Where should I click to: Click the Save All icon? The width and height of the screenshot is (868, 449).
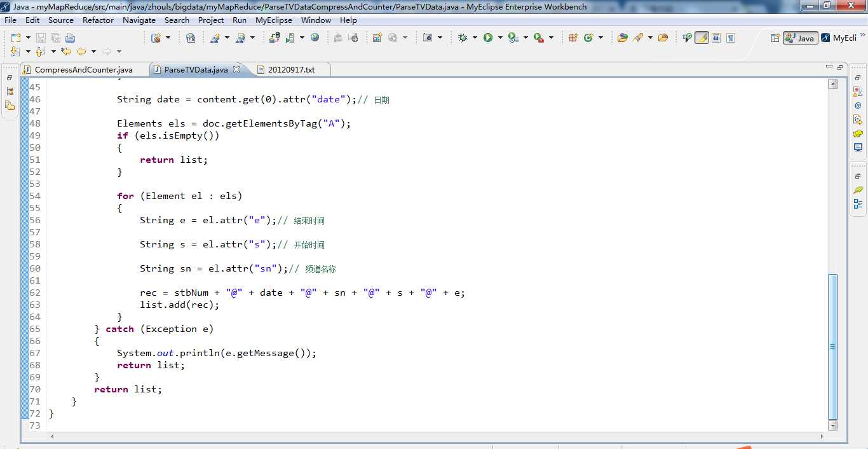point(55,38)
